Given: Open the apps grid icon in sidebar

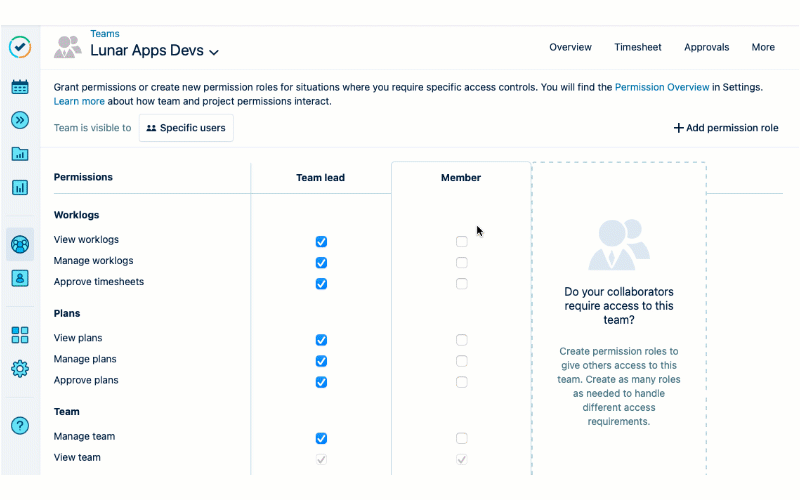Looking at the screenshot, I should point(20,335).
